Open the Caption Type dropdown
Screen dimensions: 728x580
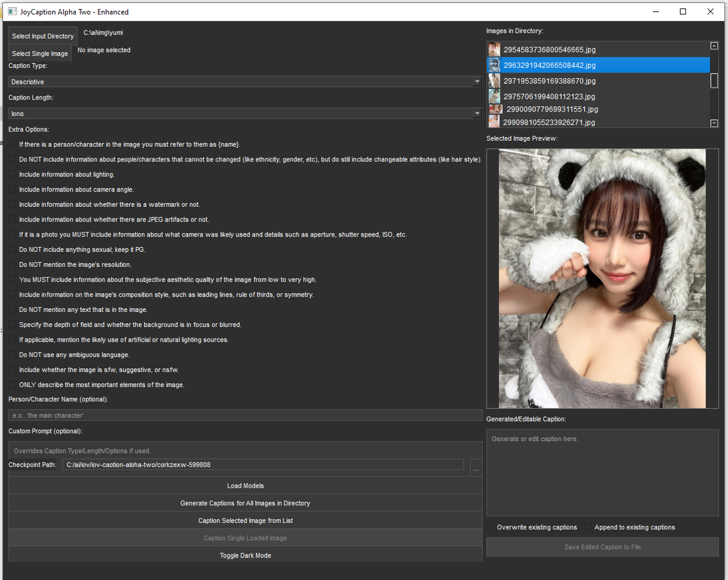pyautogui.click(x=477, y=81)
